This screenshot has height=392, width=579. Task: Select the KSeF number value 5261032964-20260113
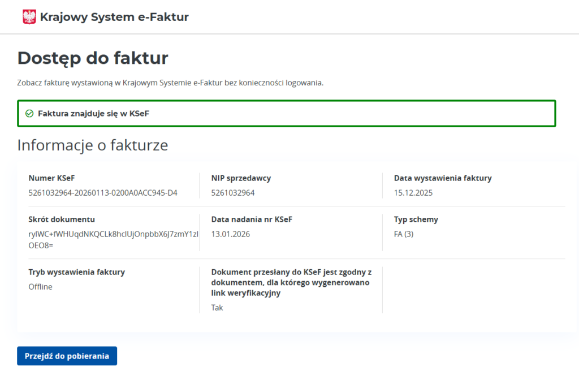pos(103,193)
